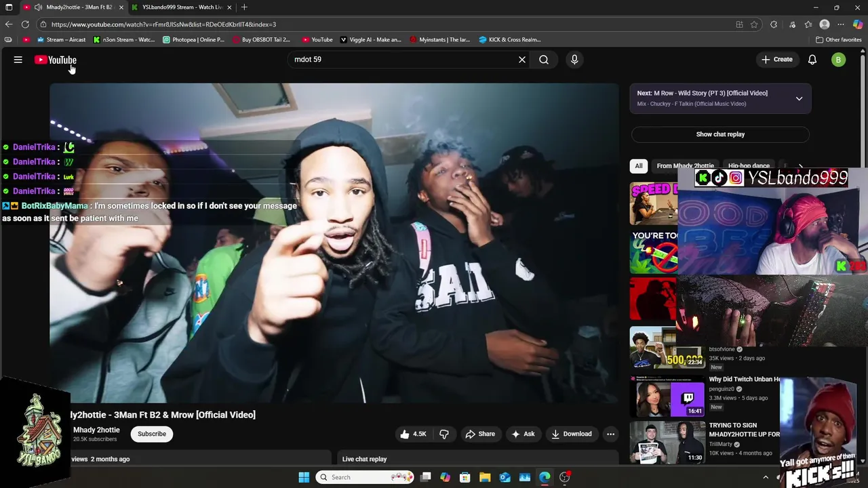
Task: Open the YouTube guide hamburger menu
Action: 18,60
